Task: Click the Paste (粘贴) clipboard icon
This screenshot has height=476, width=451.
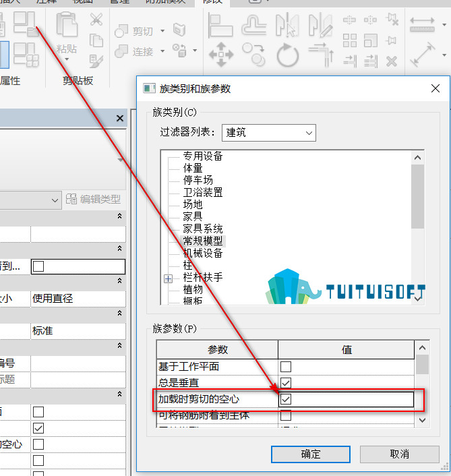Action: [x=67, y=25]
